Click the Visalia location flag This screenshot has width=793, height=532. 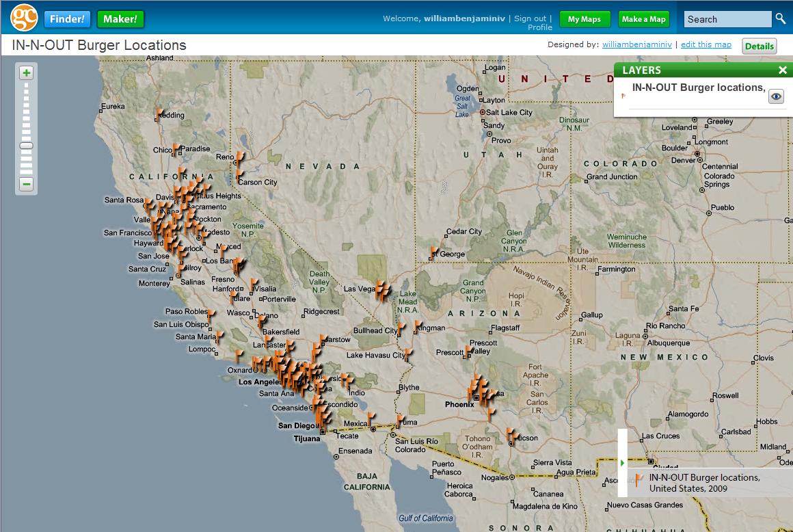tap(254, 284)
